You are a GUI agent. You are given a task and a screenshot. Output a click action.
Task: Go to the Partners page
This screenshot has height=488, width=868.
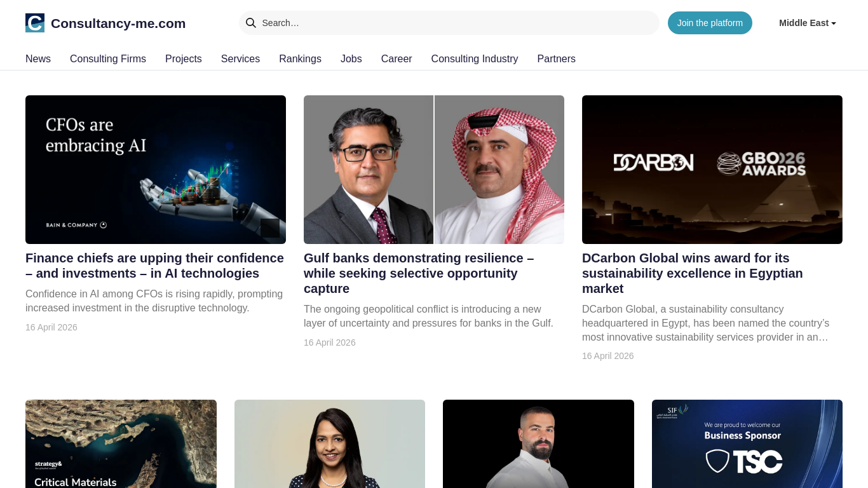[557, 58]
